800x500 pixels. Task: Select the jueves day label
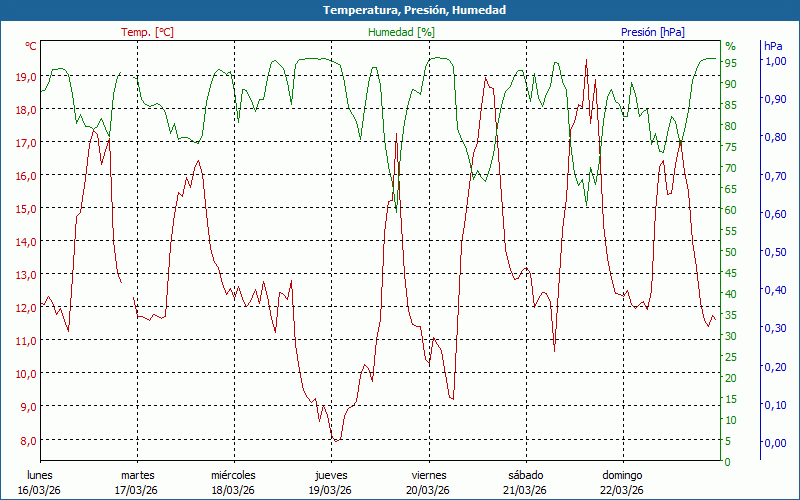331,475
